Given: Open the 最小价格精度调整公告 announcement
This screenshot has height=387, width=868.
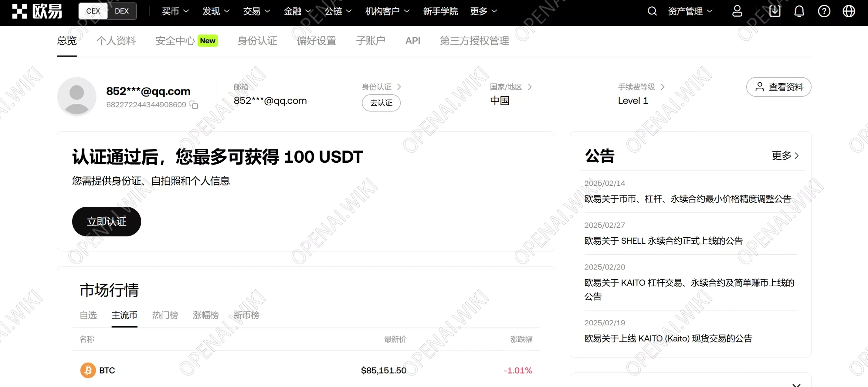Looking at the screenshot, I should point(688,199).
